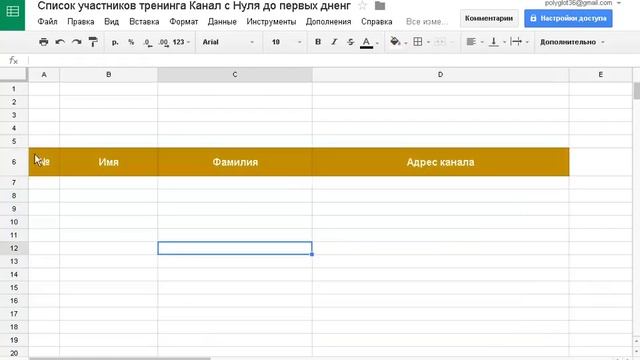The height and width of the screenshot is (360, 640).
Task: Click the Комментарии button
Action: click(489, 18)
